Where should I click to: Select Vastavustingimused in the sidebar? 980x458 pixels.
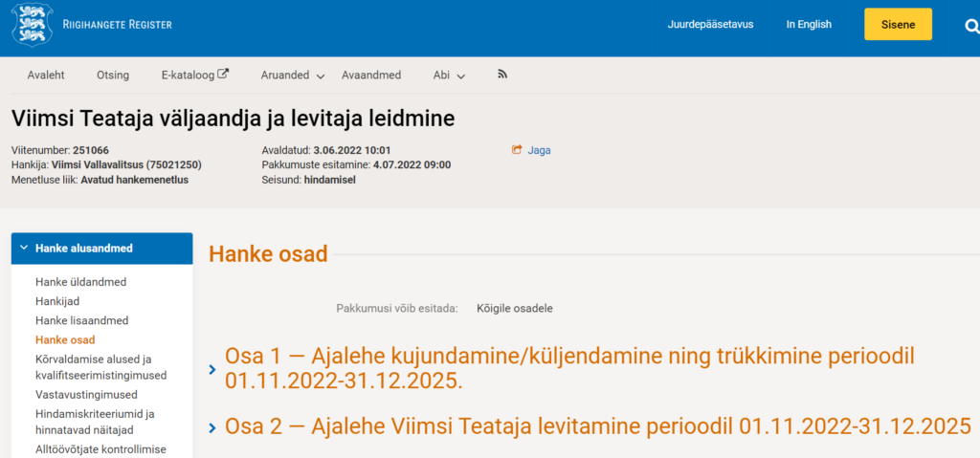(86, 395)
